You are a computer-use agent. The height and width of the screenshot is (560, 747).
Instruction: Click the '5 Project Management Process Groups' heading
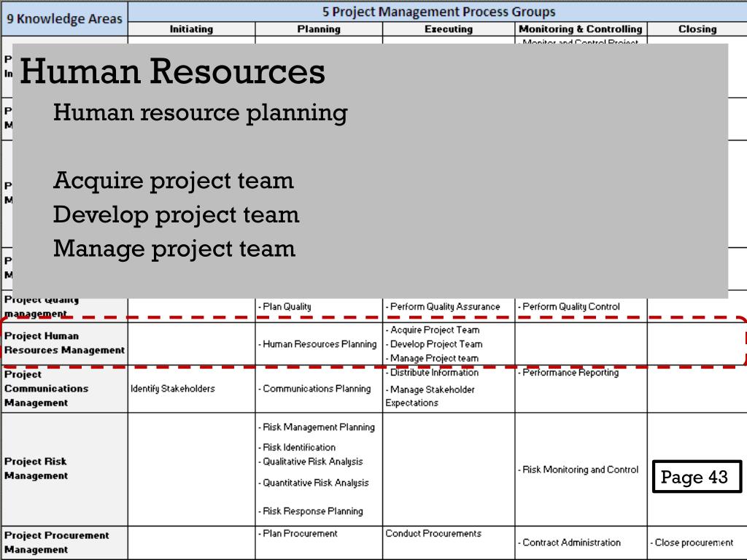pos(438,12)
